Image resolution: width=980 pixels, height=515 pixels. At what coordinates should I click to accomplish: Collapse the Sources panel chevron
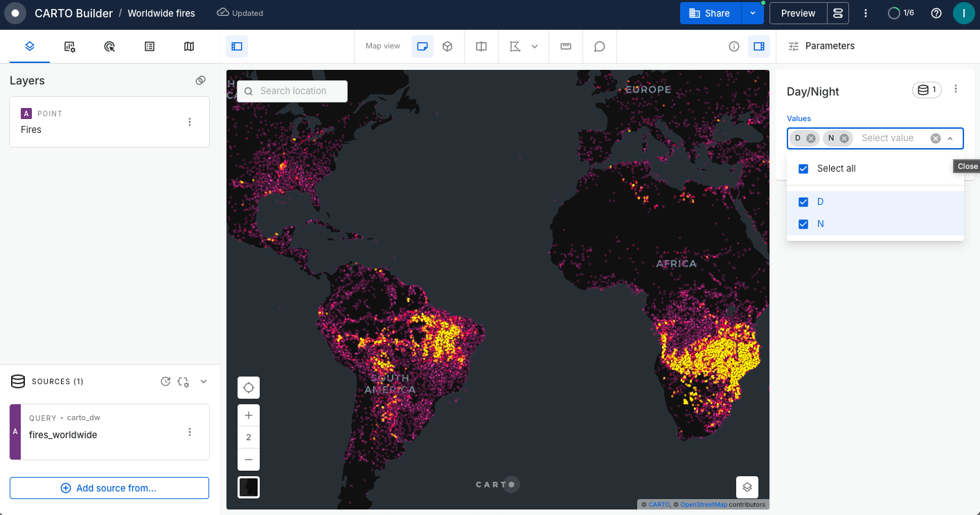pyautogui.click(x=204, y=381)
